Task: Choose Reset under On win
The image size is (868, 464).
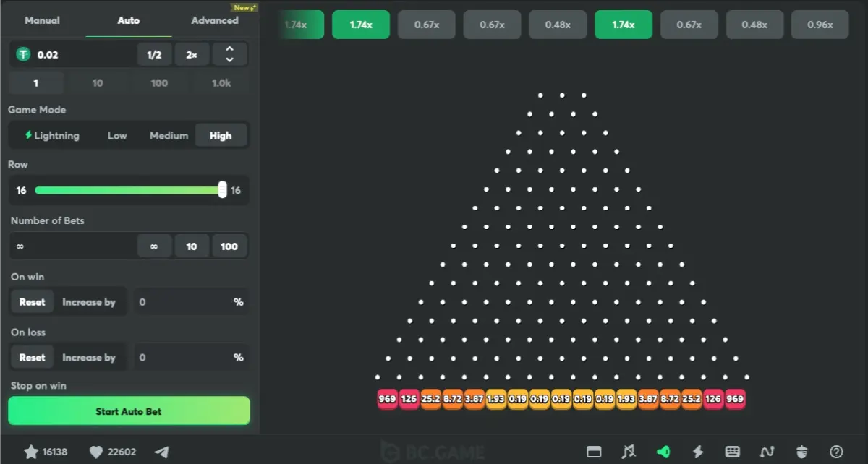Action: [32, 302]
